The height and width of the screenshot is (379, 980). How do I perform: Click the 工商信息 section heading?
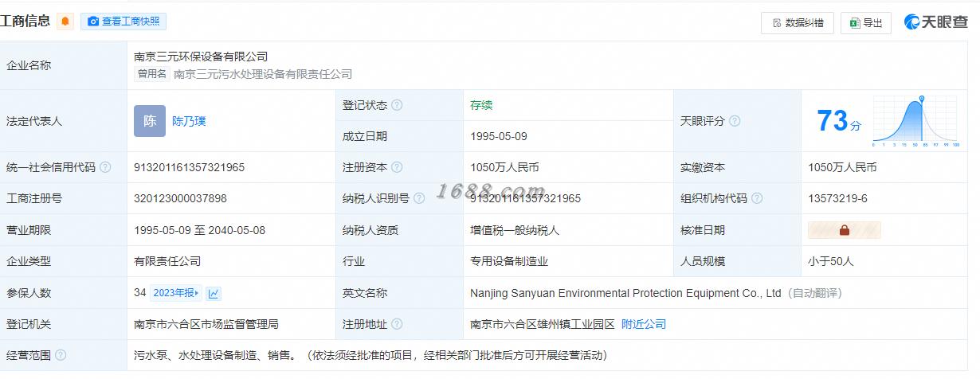(25, 21)
